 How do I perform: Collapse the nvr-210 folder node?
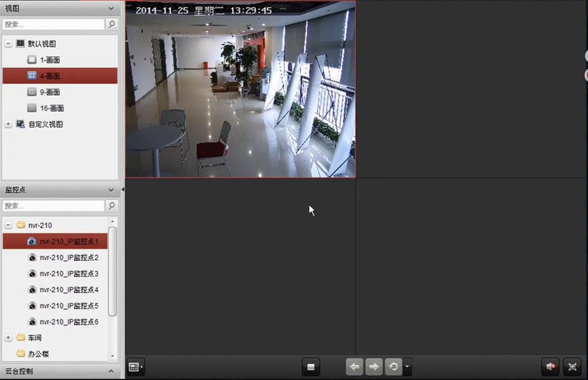click(x=8, y=225)
